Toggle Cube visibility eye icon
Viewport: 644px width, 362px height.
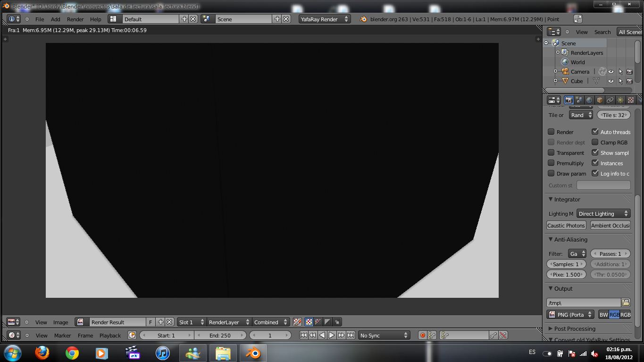pyautogui.click(x=611, y=81)
